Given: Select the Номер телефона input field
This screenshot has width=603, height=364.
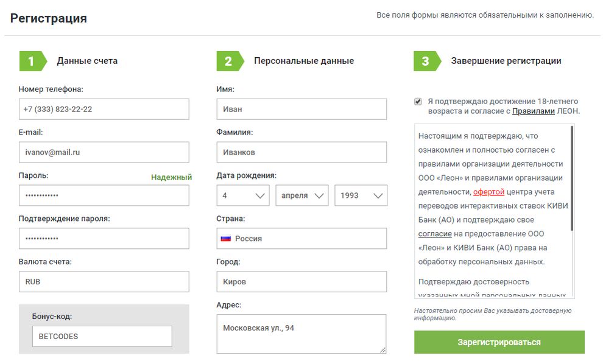Looking at the screenshot, I should pos(104,108).
